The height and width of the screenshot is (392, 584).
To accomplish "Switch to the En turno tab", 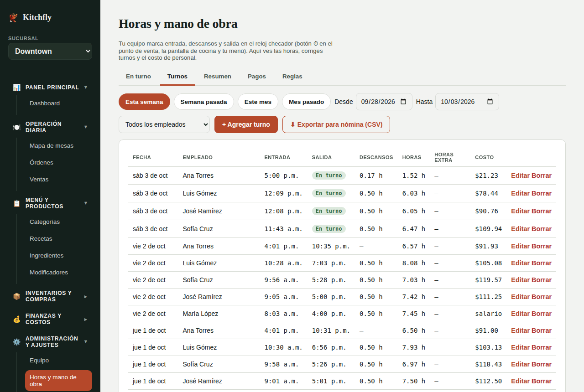I will (x=138, y=77).
